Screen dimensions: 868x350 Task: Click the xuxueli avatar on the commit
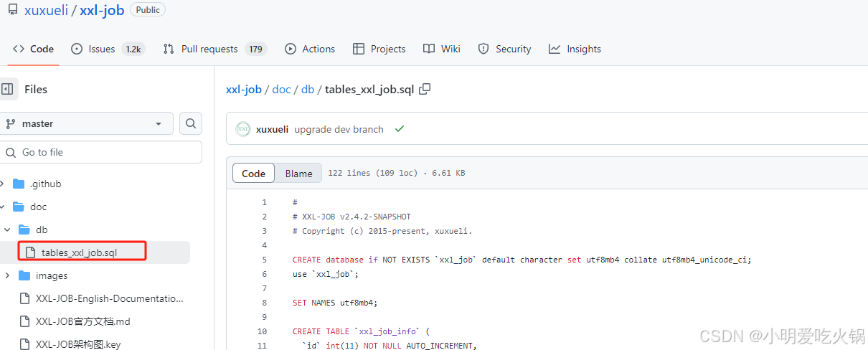pos(243,129)
